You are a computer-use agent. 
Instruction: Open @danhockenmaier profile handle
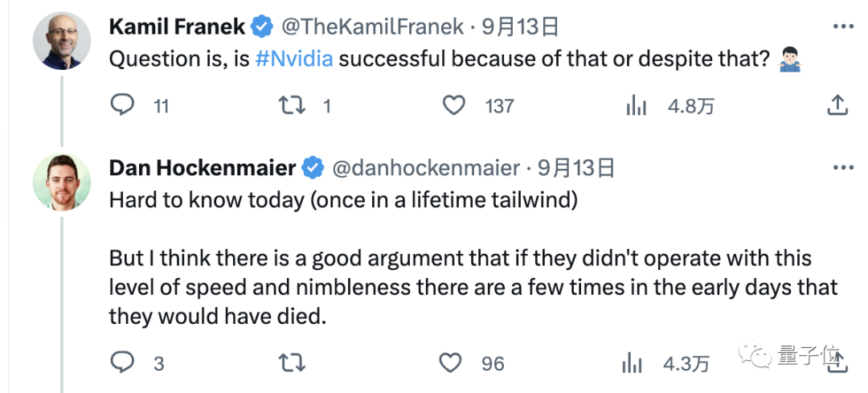[425, 168]
